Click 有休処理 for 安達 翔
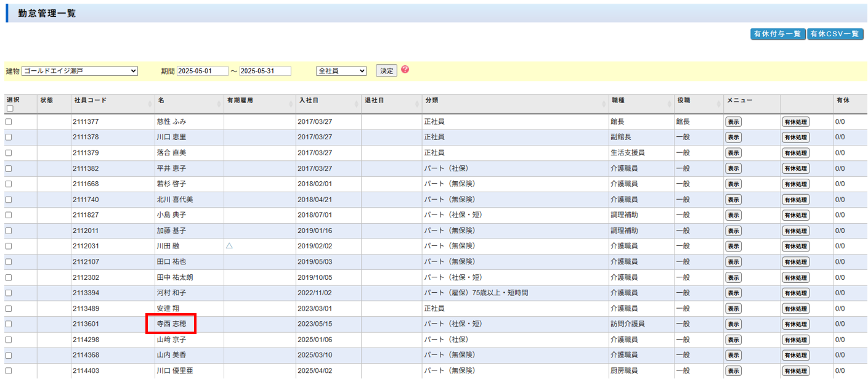868x384 pixels. 795,309
